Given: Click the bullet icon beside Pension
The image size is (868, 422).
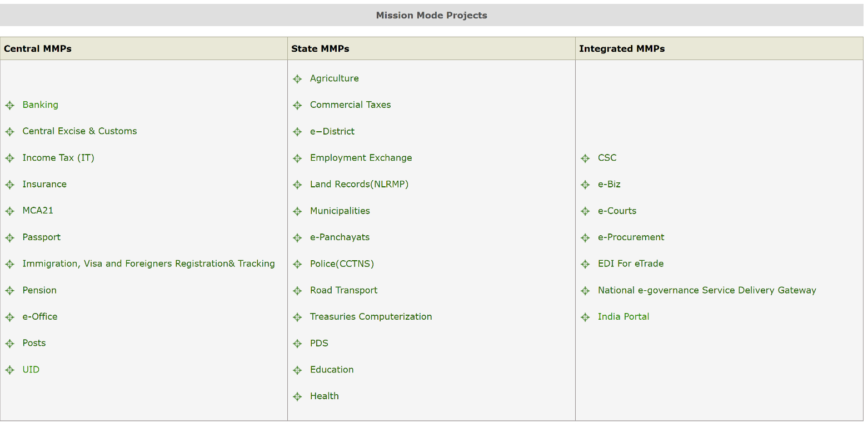Looking at the screenshot, I should (x=9, y=291).
